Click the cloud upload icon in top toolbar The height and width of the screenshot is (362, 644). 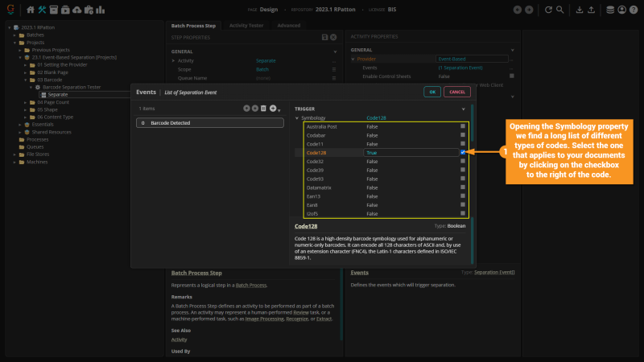point(76,10)
